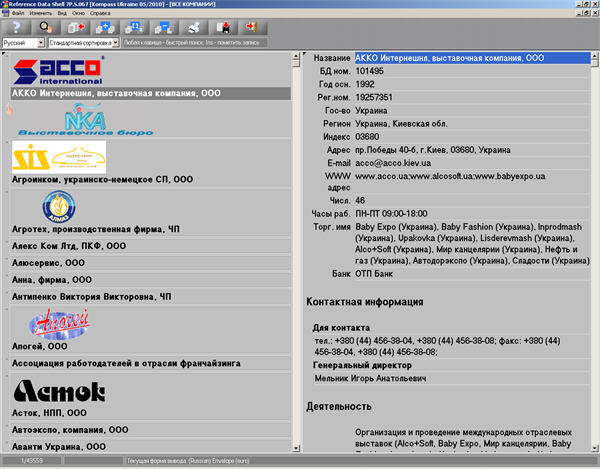The image size is (600, 469).
Task: Click the Год осн. value 1992
Action: click(x=365, y=84)
